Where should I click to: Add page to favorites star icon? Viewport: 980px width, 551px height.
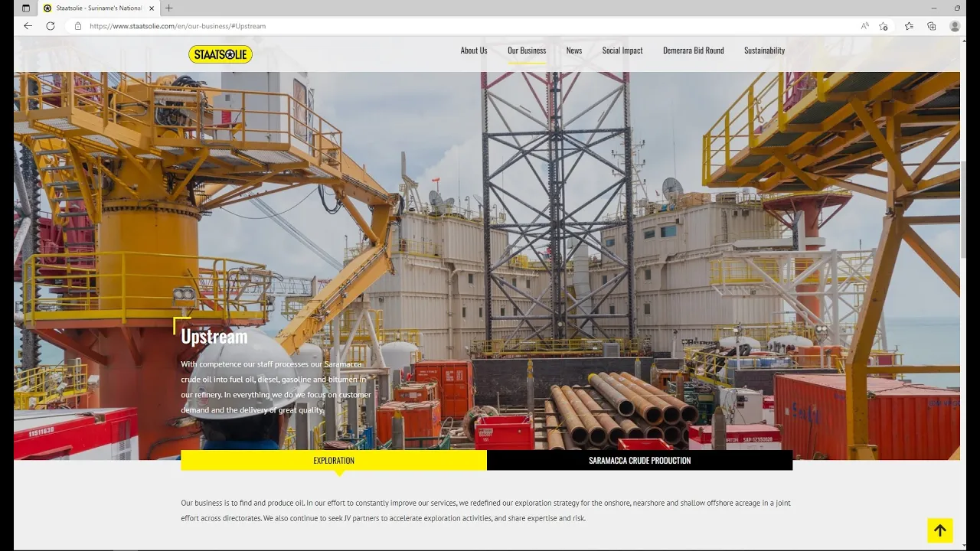(x=884, y=26)
